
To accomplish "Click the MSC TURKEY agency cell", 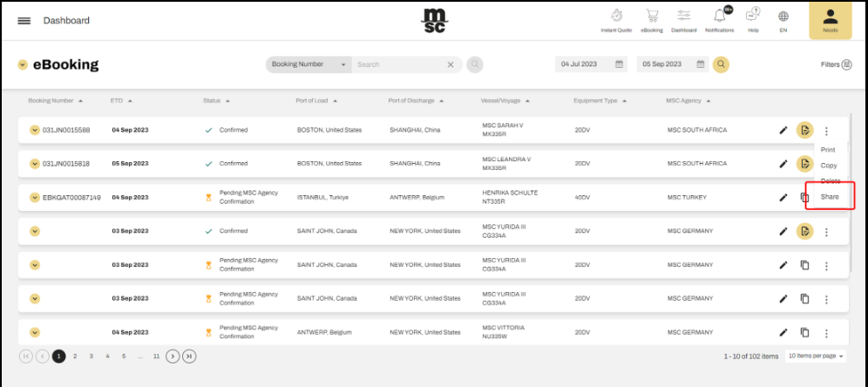I will (x=687, y=197).
